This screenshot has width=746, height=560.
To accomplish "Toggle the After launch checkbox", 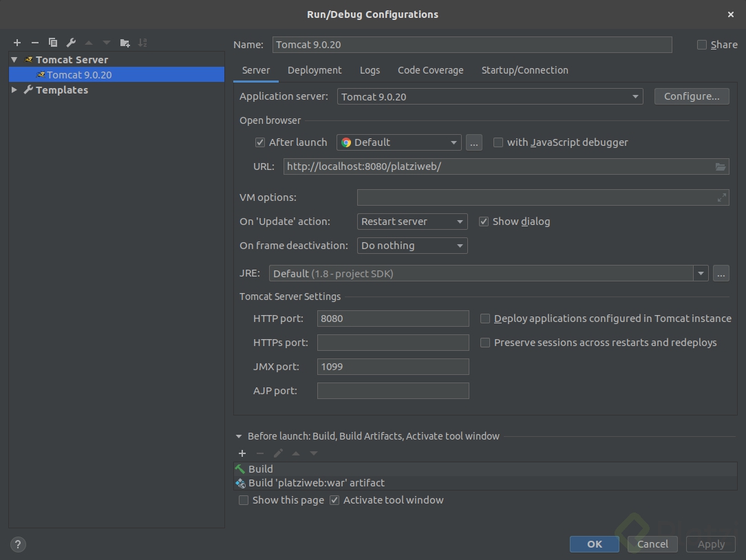I will pyautogui.click(x=260, y=142).
